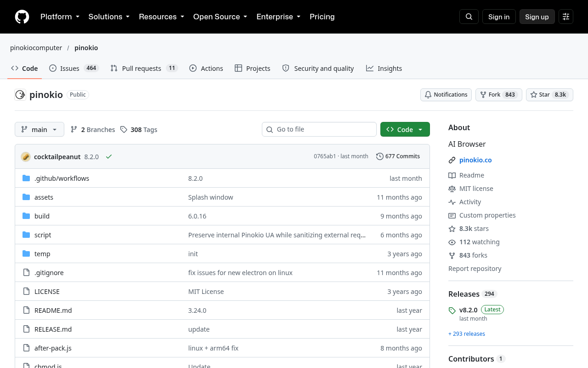Click the LICENSE file icon
Viewport: 588px width, 368px height.
coord(26,291)
